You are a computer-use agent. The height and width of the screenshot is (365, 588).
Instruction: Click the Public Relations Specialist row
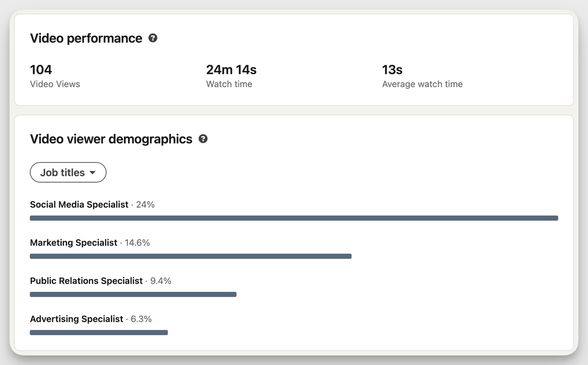[x=86, y=281]
